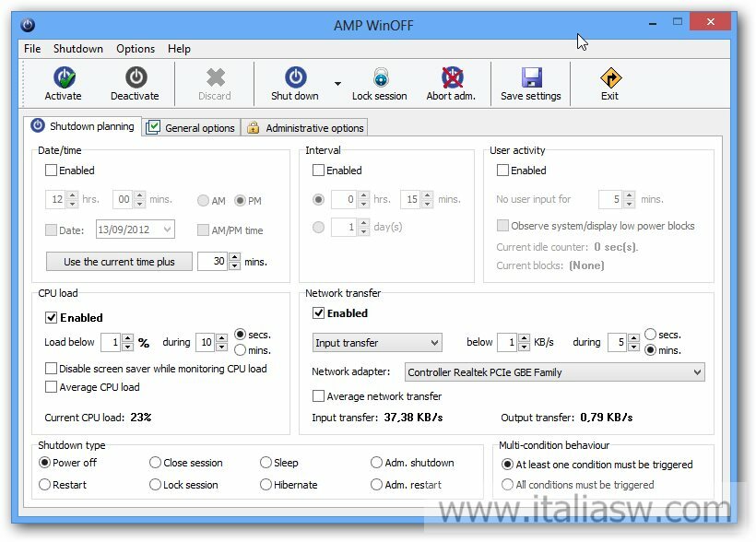Click the Deactivate power icon
This screenshot has height=542, width=756.
pyautogui.click(x=136, y=77)
